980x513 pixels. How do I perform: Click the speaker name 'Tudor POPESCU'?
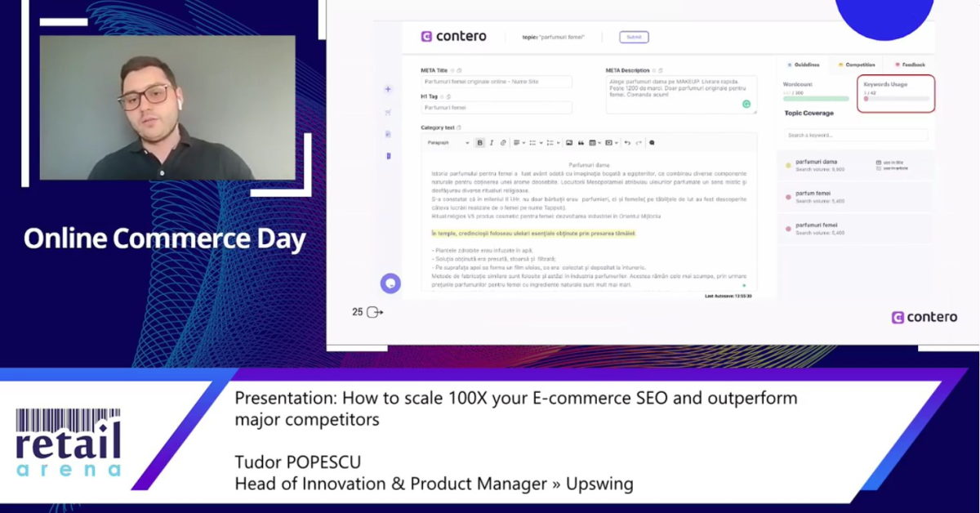[x=297, y=462]
